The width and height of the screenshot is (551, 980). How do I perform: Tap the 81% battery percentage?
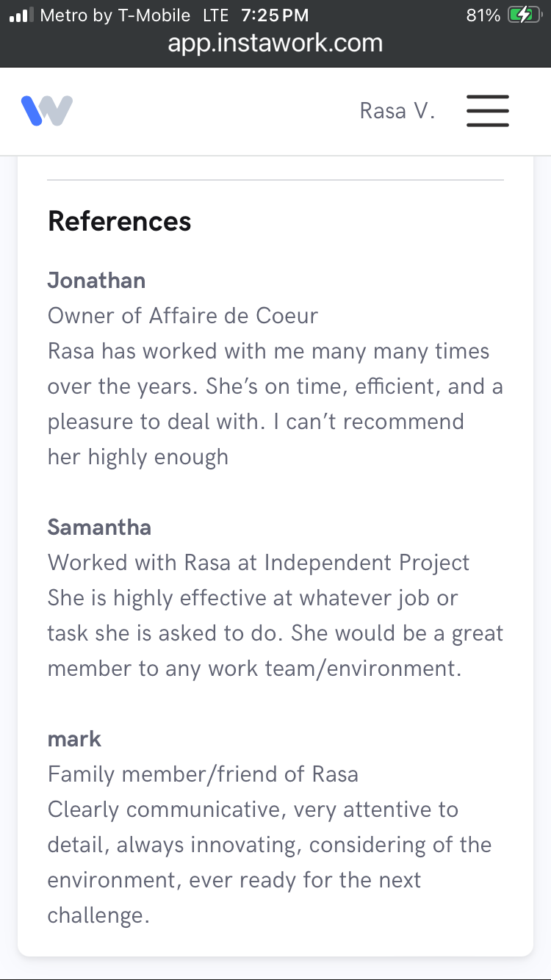point(483,15)
